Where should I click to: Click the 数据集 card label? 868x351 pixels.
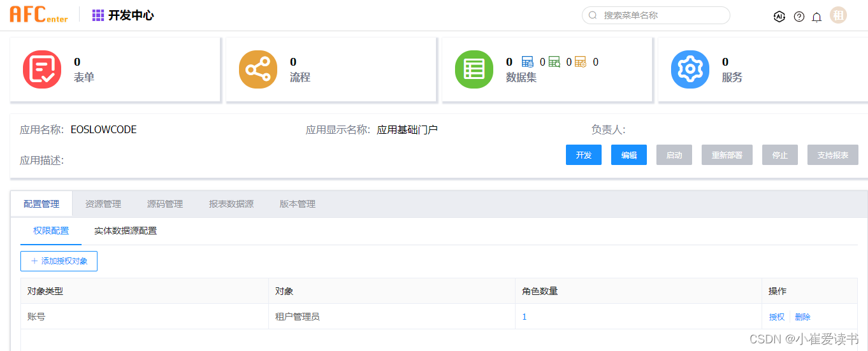521,78
